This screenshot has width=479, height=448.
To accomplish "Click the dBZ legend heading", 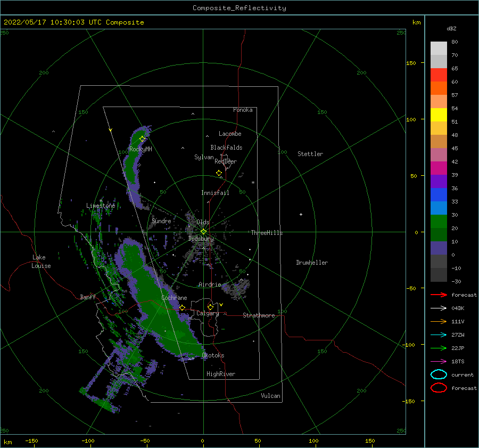I will click(451, 28).
